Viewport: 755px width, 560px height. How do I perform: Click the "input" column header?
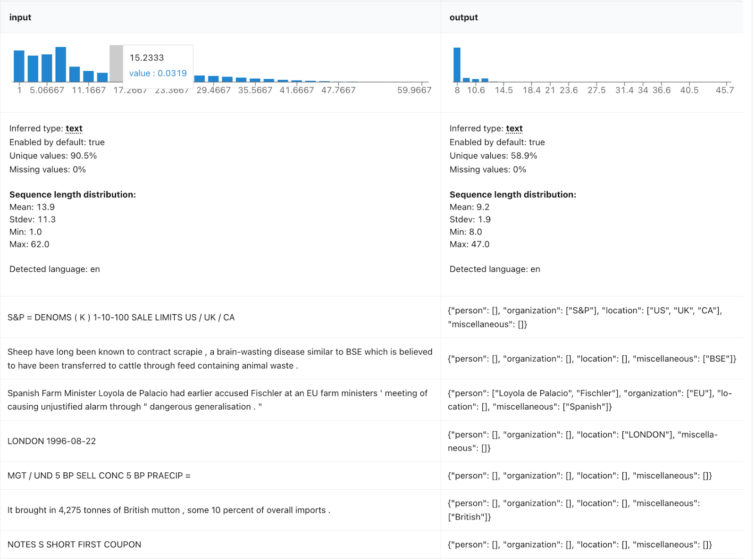[x=20, y=17]
